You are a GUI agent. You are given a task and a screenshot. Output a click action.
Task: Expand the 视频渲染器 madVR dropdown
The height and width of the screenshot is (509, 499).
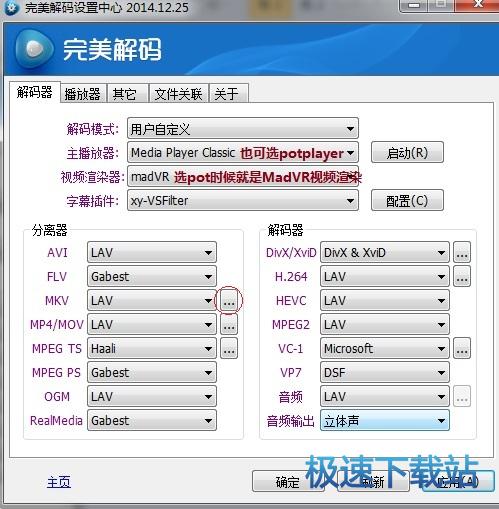point(243,177)
